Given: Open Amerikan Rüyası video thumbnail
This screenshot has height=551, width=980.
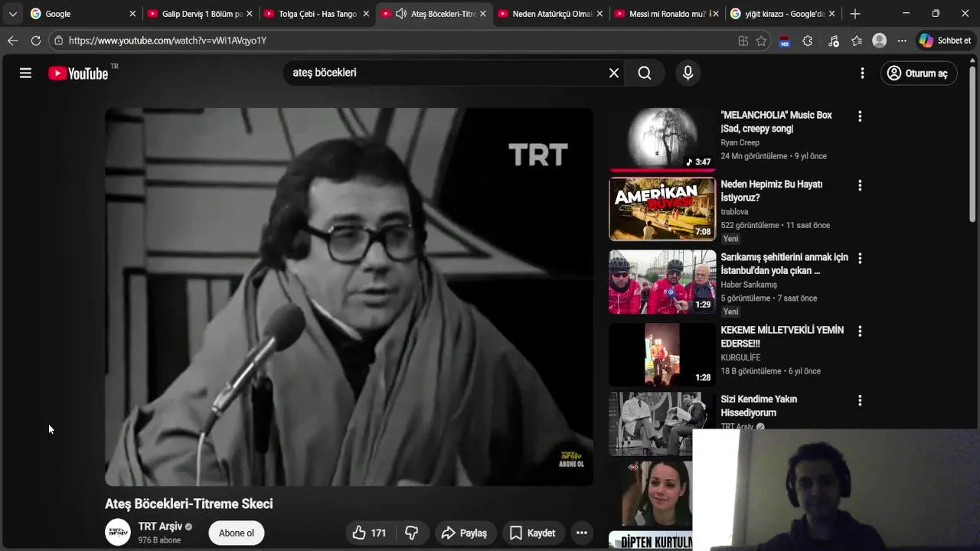Looking at the screenshot, I should (x=662, y=209).
